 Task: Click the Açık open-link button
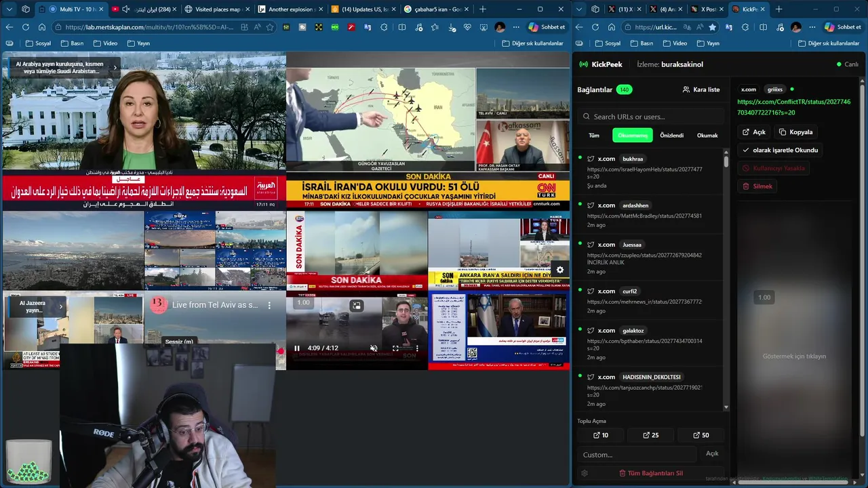click(754, 132)
